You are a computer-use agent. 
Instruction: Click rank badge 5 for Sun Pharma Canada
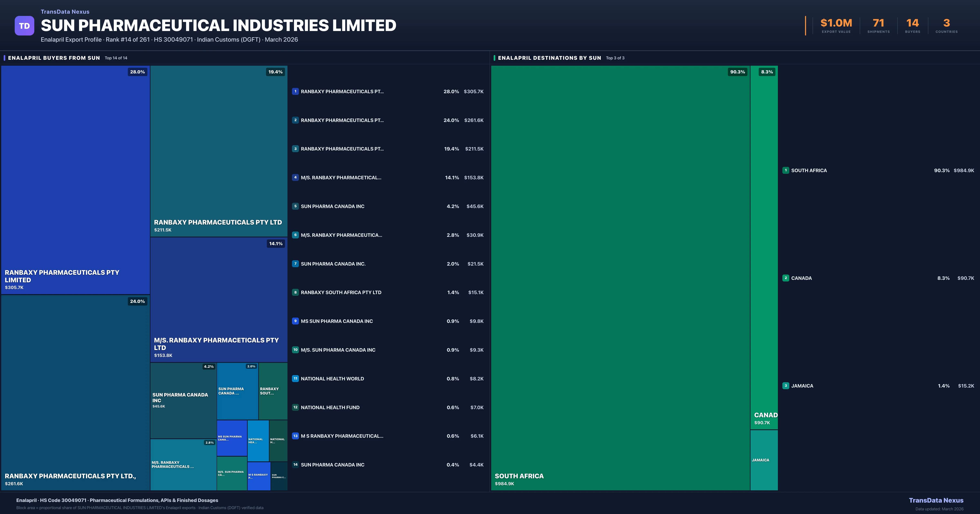click(295, 206)
